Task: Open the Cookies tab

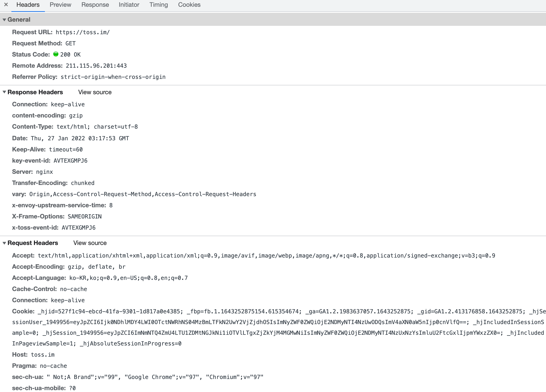Action: click(x=189, y=5)
